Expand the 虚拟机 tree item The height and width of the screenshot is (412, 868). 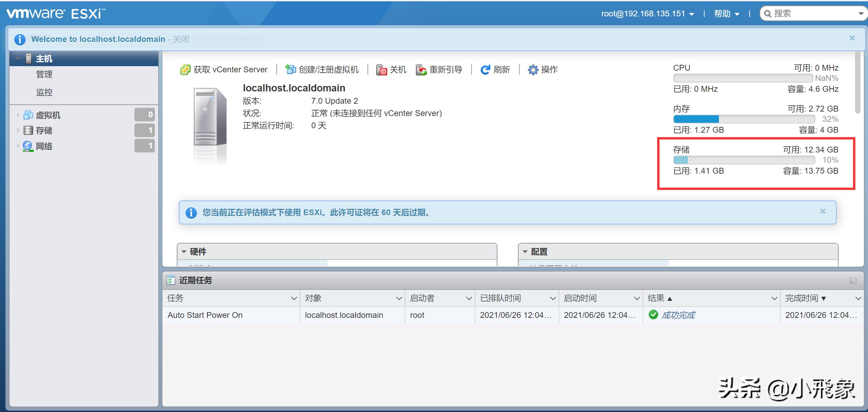click(18, 115)
